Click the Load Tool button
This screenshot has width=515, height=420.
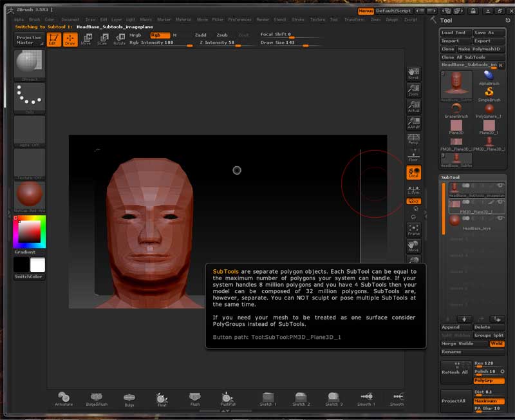456,33
